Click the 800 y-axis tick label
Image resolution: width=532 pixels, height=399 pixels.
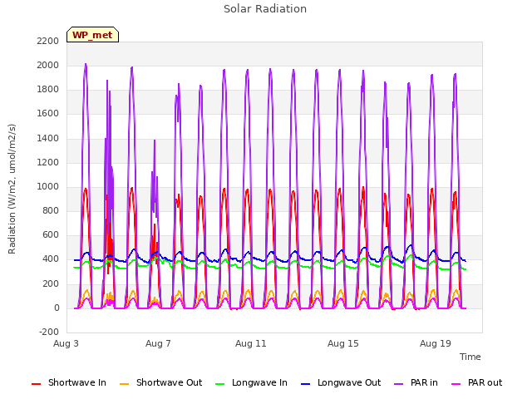(51, 210)
